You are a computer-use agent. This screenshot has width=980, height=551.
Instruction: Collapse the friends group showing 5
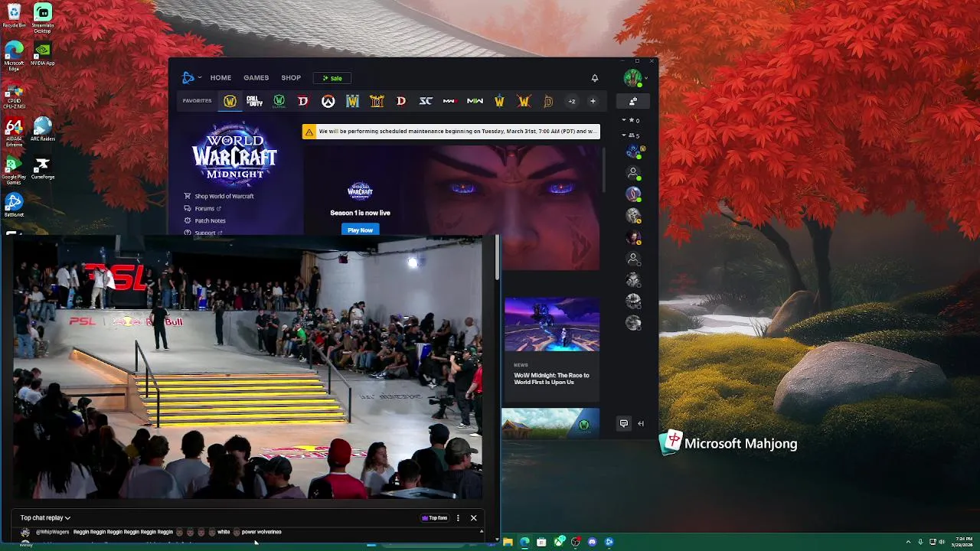(x=631, y=135)
